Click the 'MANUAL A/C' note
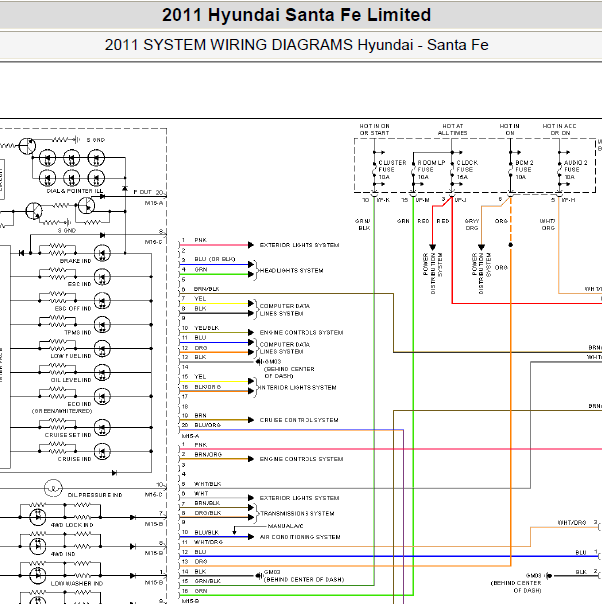Screen dimensions: 602x604 click(x=285, y=526)
